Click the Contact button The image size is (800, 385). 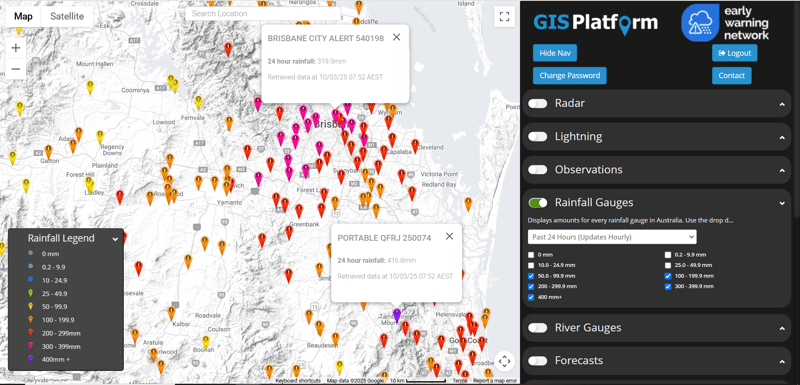tap(732, 75)
